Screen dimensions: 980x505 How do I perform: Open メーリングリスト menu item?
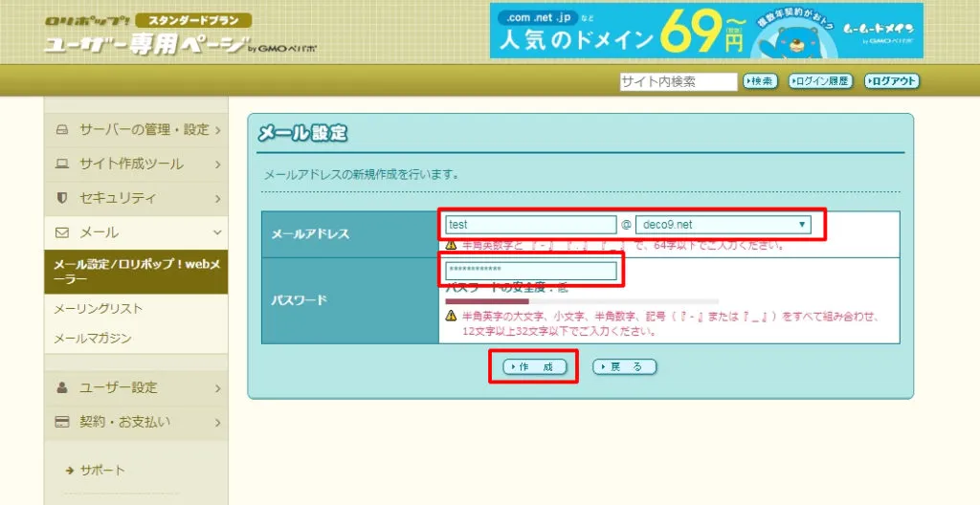[x=99, y=309]
